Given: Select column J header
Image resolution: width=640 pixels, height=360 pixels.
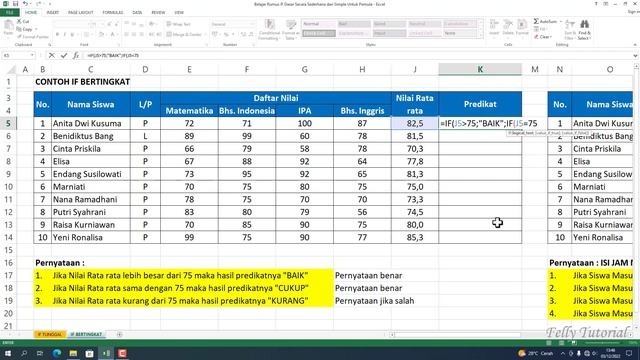Looking at the screenshot, I should (415, 69).
